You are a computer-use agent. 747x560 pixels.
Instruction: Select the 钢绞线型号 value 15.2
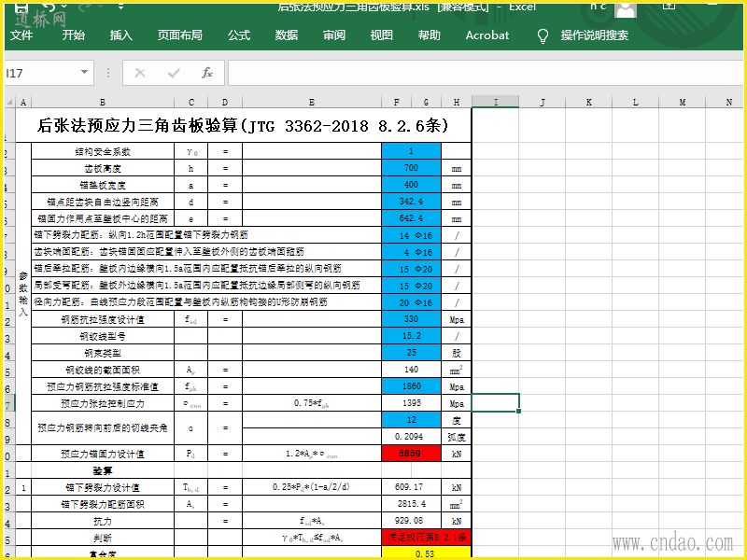coord(411,336)
